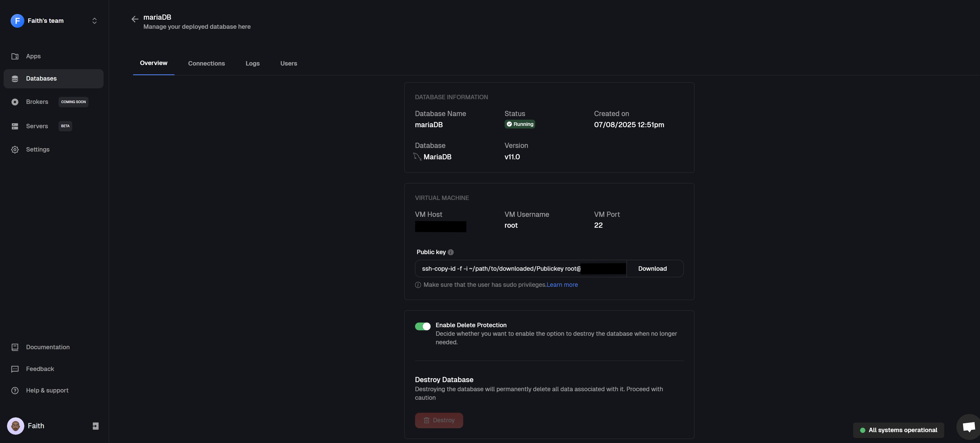
Task: Click the Apps sidebar icon
Action: click(15, 56)
